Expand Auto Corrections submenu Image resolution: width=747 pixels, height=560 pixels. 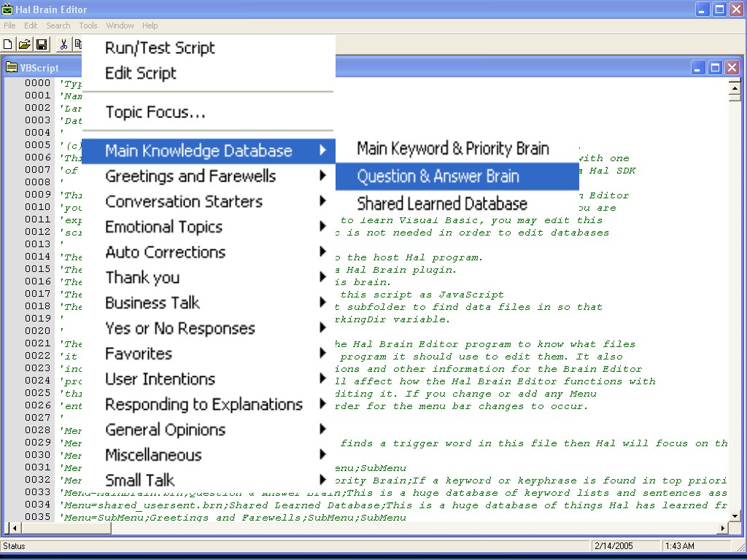(208, 252)
